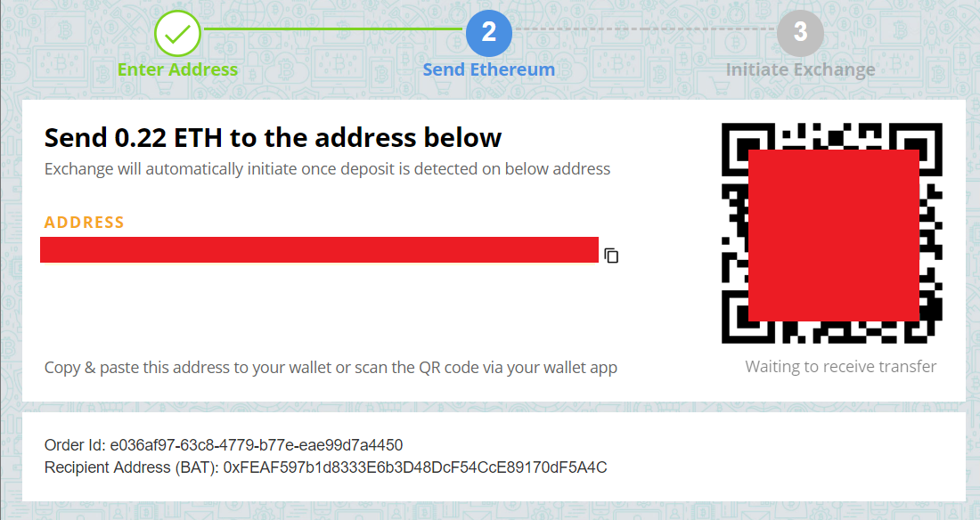Click the Waiting to receive transfer status
The height and width of the screenshot is (520, 980).
(841, 366)
